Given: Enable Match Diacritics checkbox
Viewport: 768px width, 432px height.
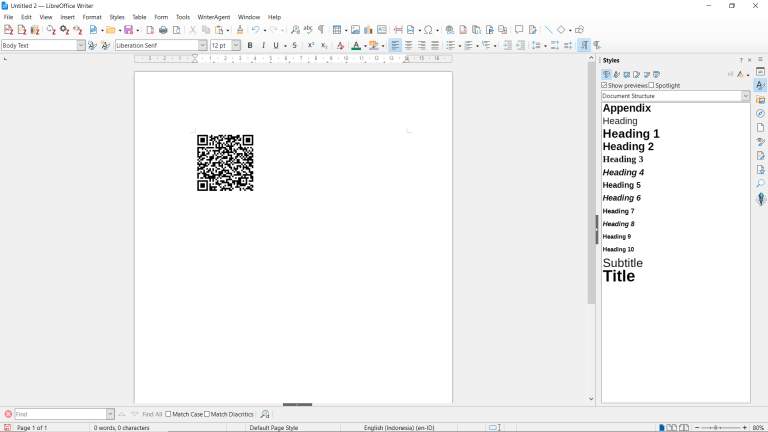Looking at the screenshot, I should [207, 414].
